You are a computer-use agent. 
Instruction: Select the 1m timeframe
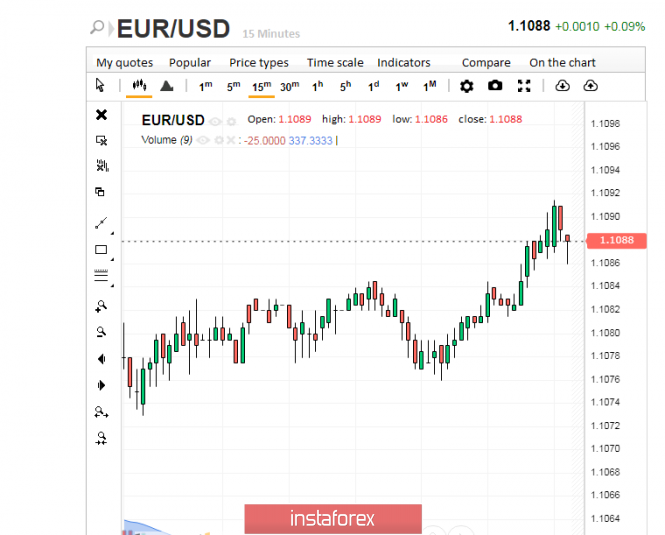pyautogui.click(x=205, y=86)
